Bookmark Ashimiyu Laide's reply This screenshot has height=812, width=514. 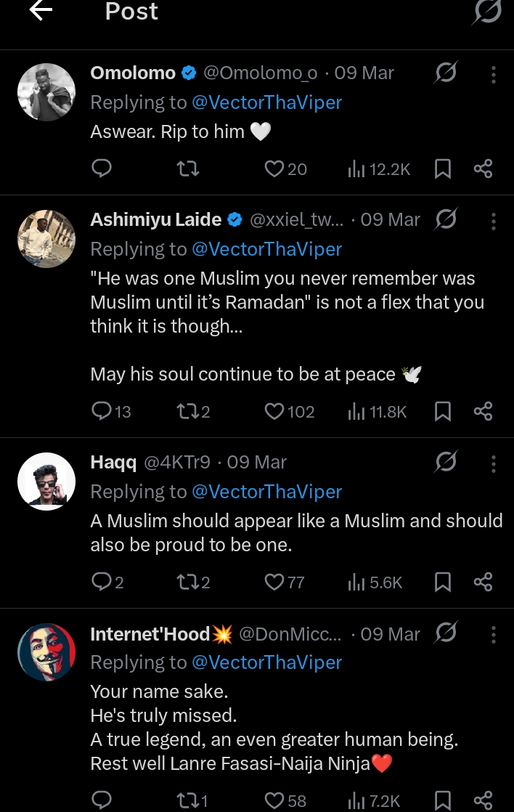[x=442, y=412]
